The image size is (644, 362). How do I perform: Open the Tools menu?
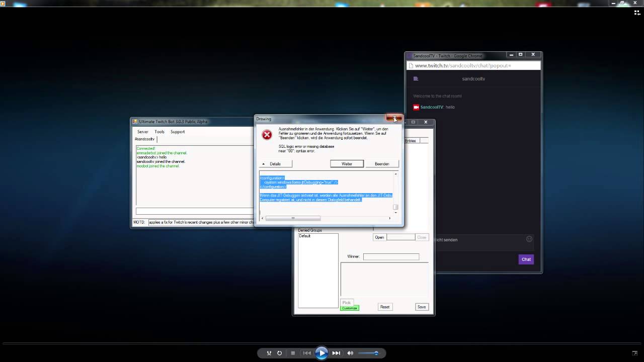159,132
